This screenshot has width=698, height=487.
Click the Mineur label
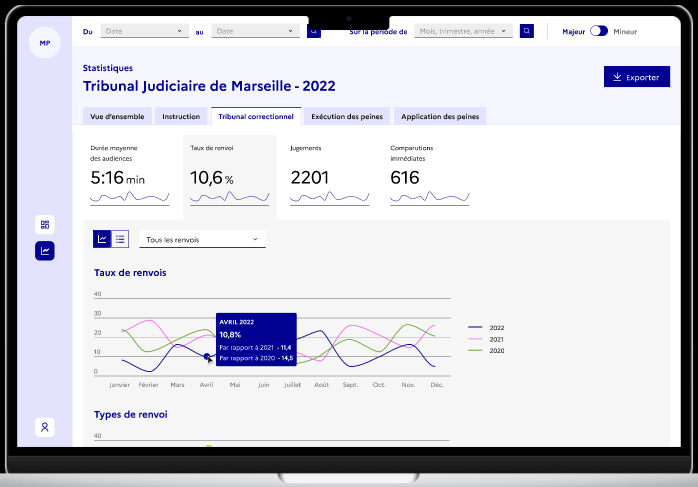point(625,32)
